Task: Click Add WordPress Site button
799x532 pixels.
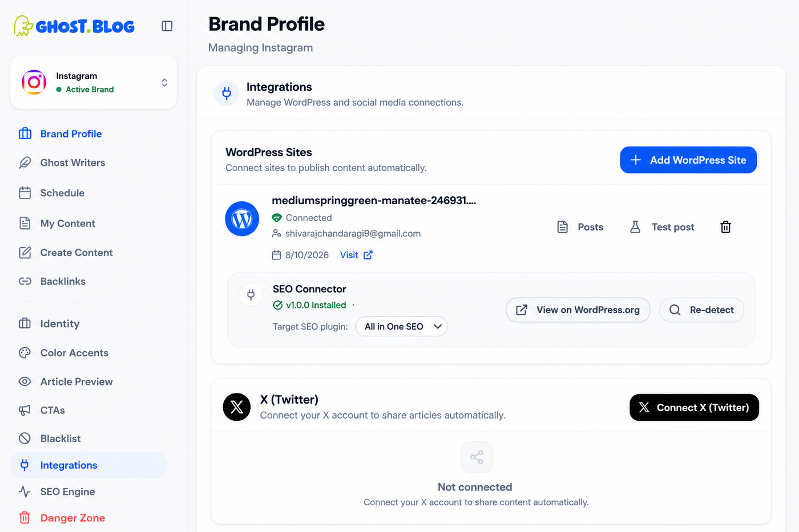Action: 688,160
